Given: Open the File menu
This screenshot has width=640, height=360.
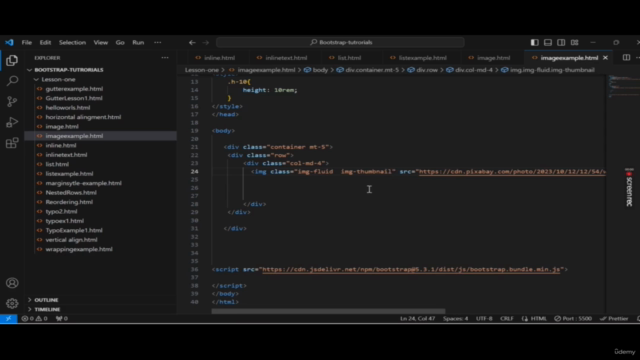Looking at the screenshot, I should click(x=27, y=42).
